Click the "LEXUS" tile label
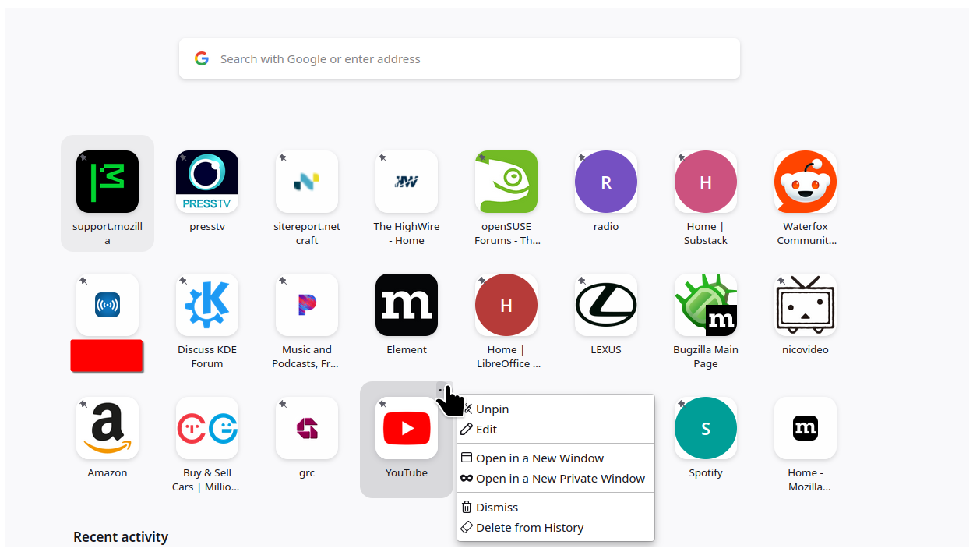The width and height of the screenshot is (980, 552). pyautogui.click(x=606, y=349)
